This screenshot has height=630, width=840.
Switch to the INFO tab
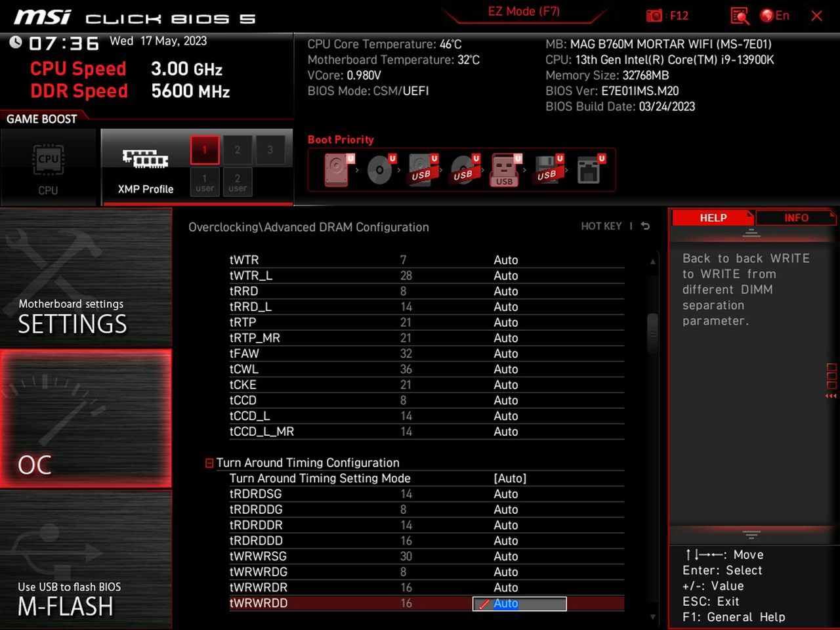point(796,218)
